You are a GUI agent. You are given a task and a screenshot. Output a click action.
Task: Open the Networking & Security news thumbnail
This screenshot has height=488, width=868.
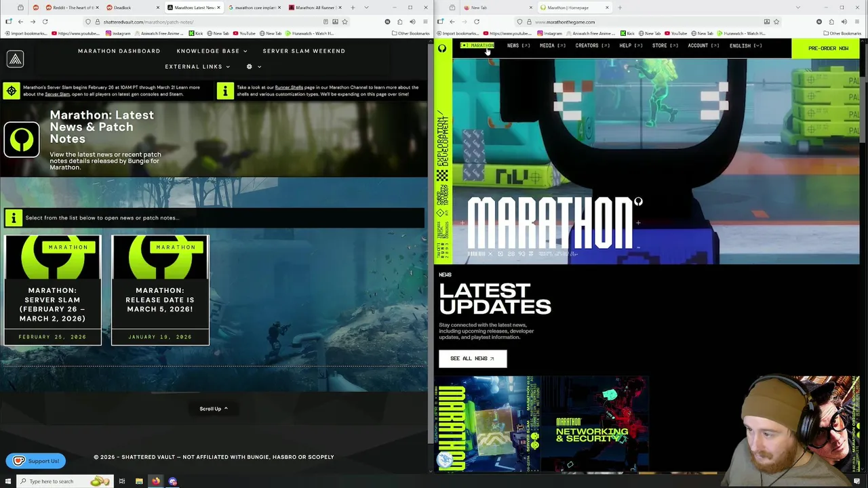tap(596, 424)
